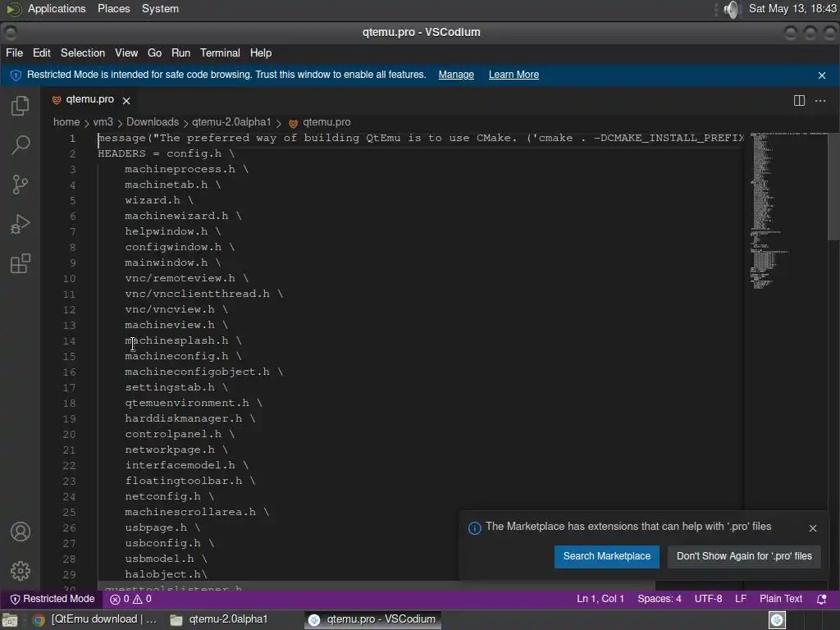Close the Marketplace notification

click(813, 528)
